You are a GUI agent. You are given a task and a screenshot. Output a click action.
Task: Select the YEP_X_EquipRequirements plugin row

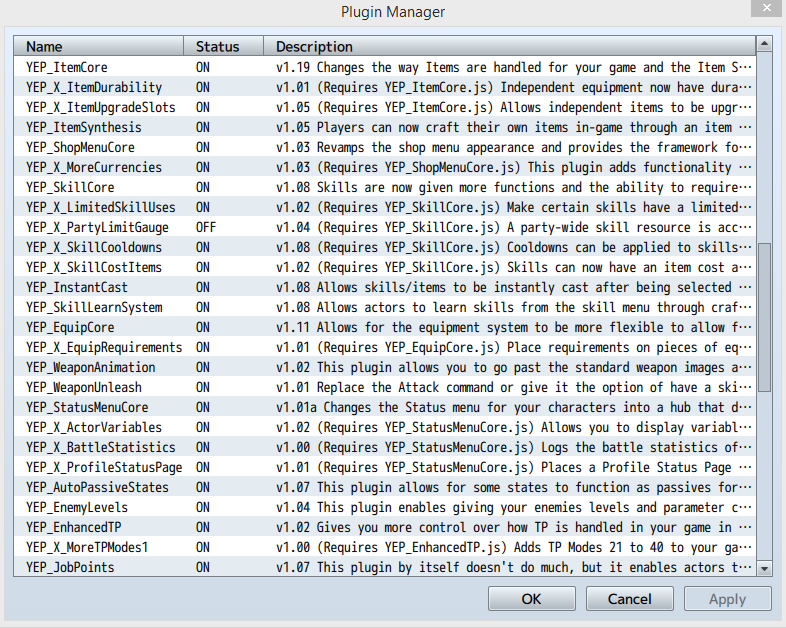tap(384, 347)
